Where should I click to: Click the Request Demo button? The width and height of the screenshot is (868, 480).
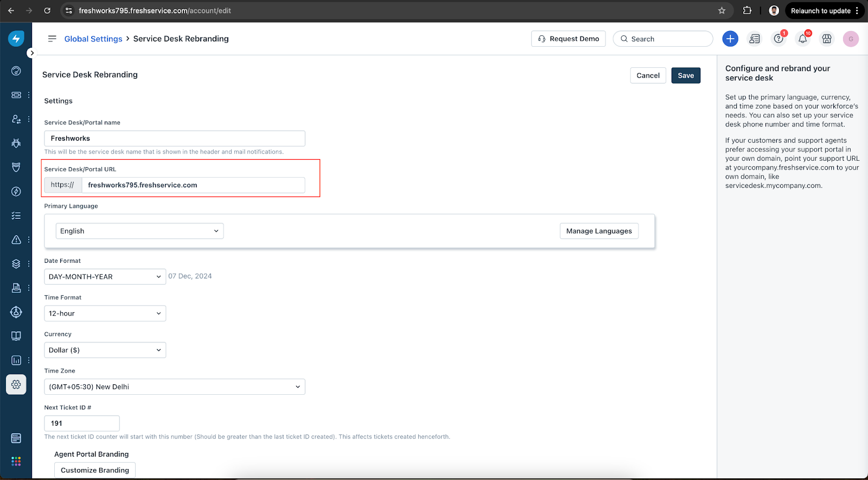(568, 39)
